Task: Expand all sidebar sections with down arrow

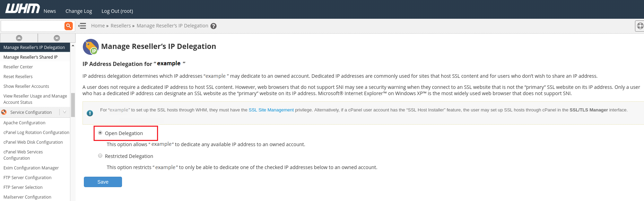Action: click(57, 38)
